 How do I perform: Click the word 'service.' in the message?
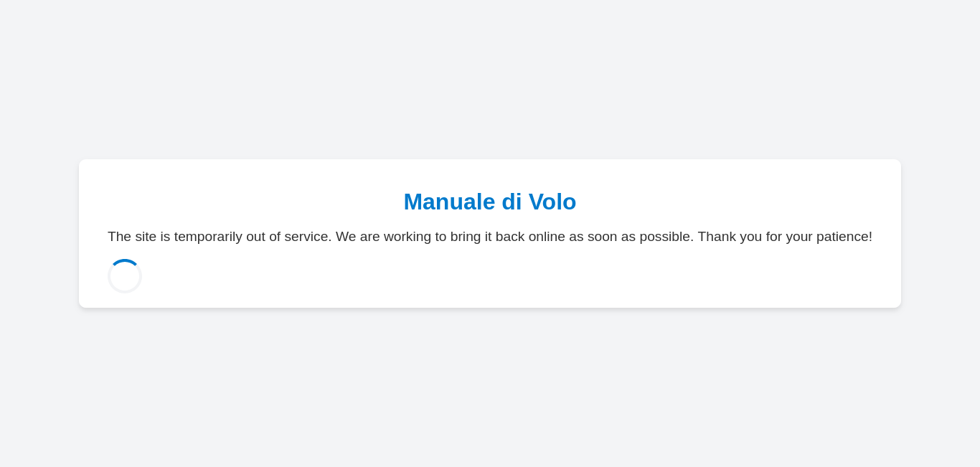pos(308,237)
